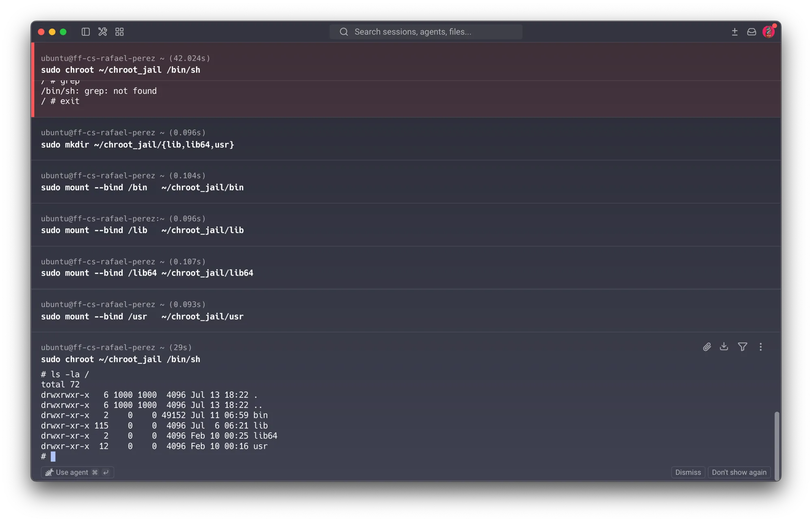Open the three-dot block options menu
812x522 pixels.
(x=760, y=347)
